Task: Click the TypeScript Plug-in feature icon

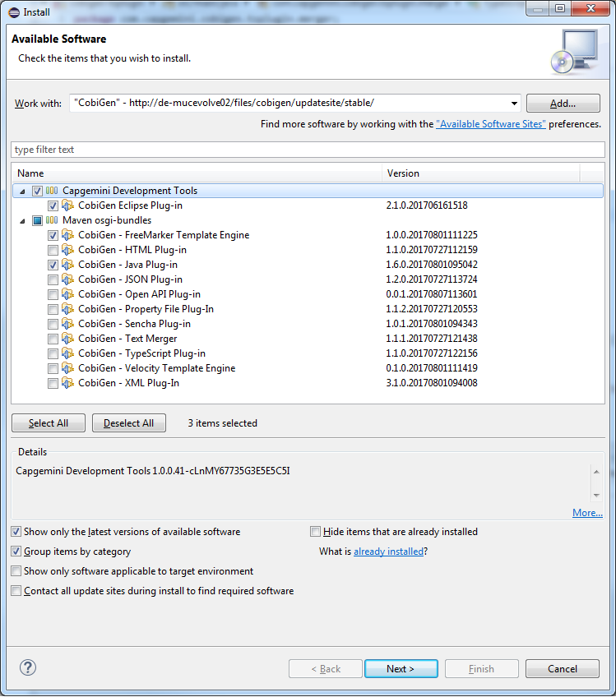Action: point(67,353)
